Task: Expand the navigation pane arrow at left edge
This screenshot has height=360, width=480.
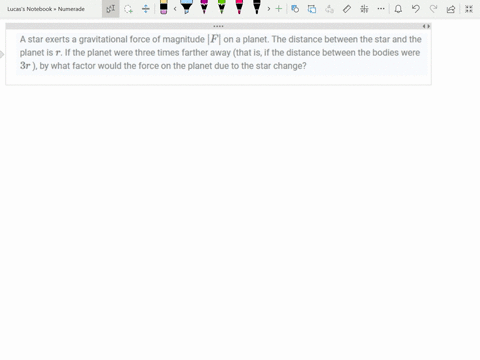Action: [x=2, y=54]
